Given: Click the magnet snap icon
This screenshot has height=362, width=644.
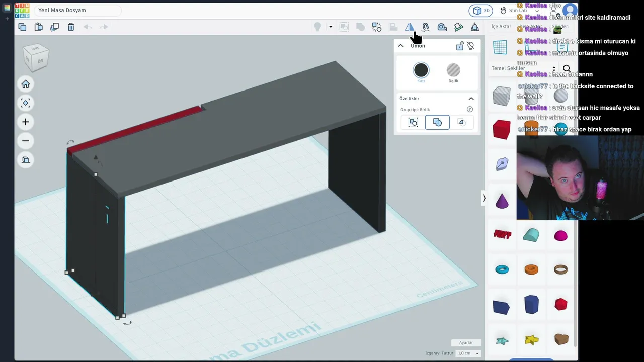Looking at the screenshot, I should pyautogui.click(x=426, y=27).
